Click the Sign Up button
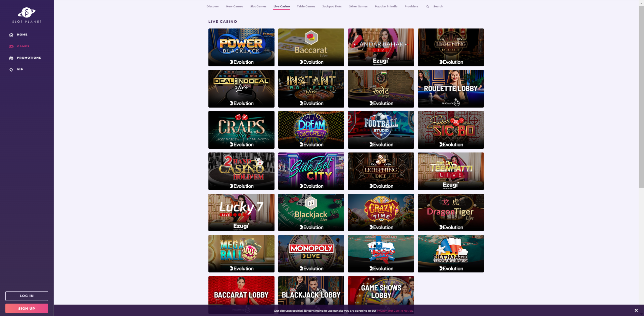644x316 pixels. (27, 308)
